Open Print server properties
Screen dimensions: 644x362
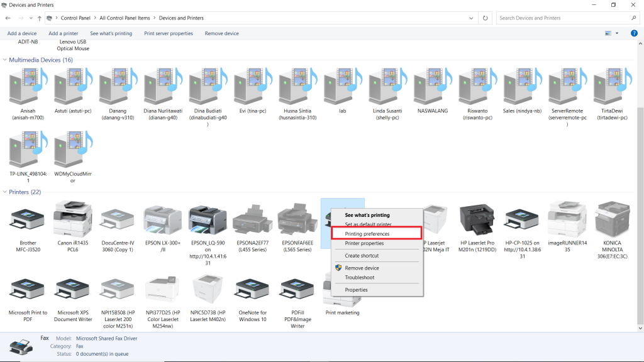(169, 33)
